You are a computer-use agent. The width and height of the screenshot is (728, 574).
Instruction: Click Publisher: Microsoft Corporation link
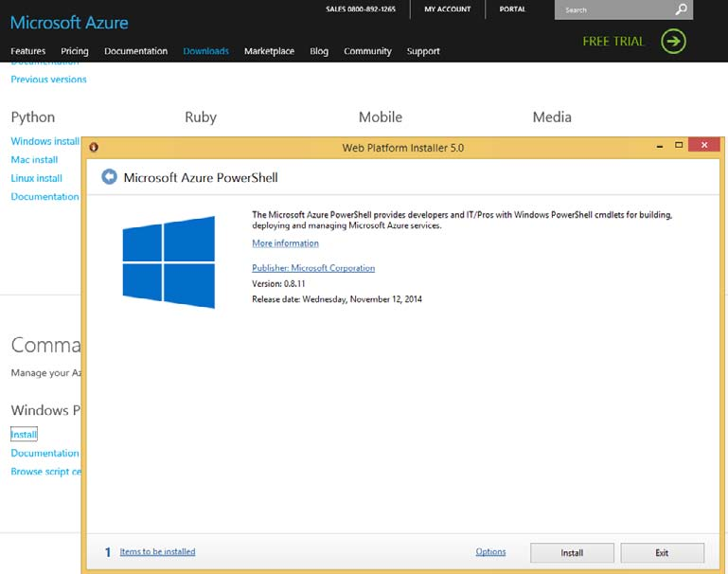click(x=313, y=268)
